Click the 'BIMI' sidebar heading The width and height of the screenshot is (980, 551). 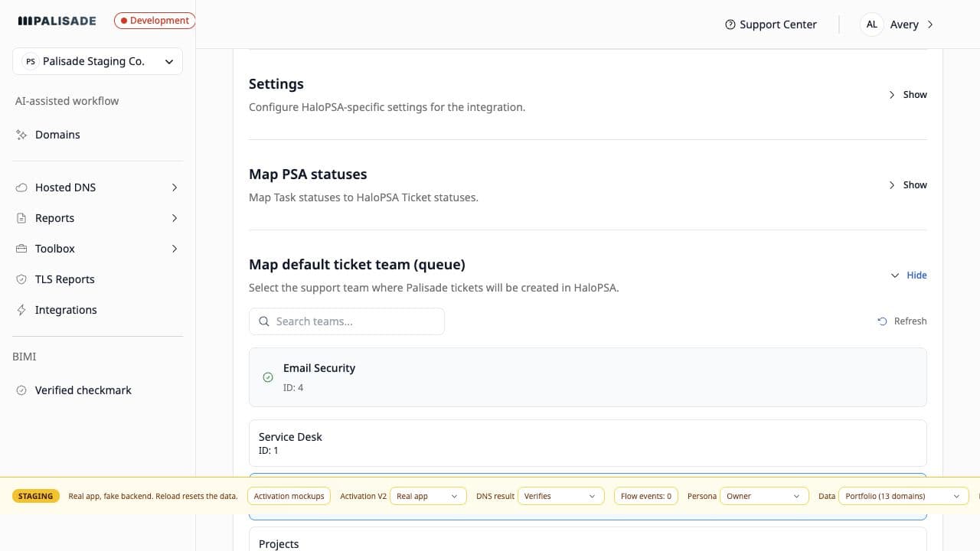point(25,357)
